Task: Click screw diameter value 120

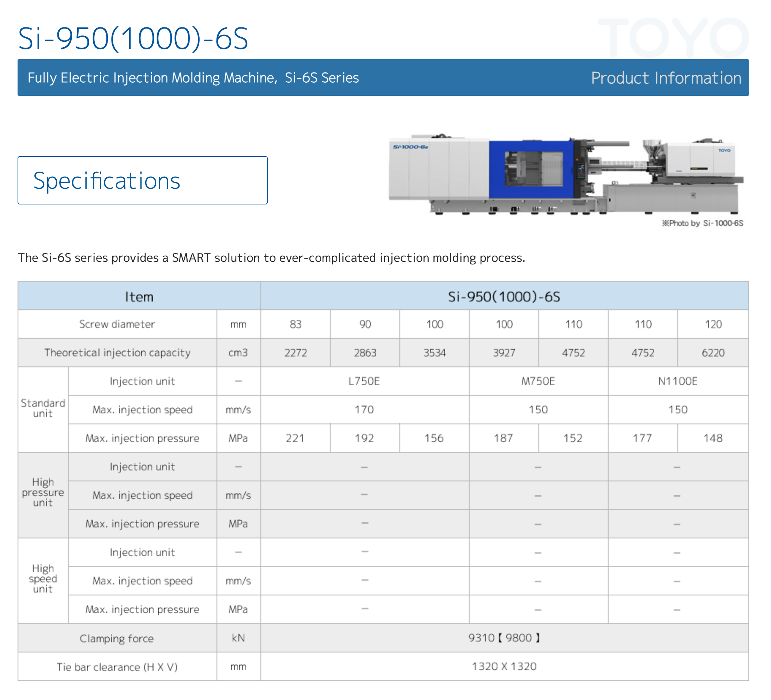Action: [x=713, y=324]
